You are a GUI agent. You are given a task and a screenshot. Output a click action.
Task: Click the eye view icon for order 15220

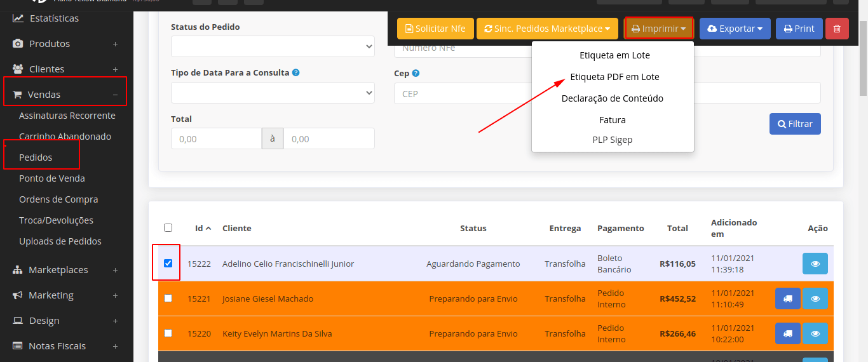tap(815, 333)
